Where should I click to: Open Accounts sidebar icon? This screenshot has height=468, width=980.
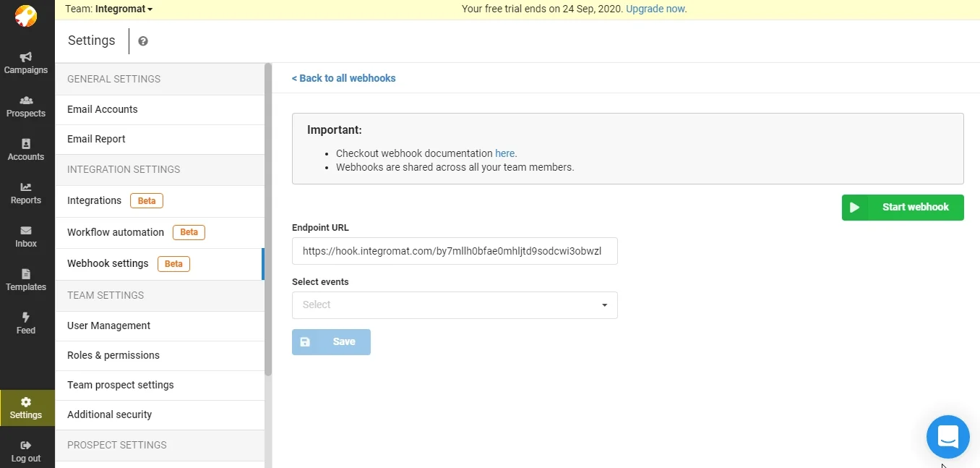tap(26, 144)
